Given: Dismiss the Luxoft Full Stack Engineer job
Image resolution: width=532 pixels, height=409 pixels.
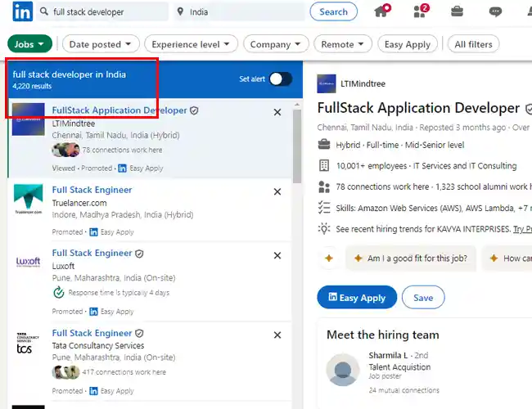Looking at the screenshot, I should [277, 255].
